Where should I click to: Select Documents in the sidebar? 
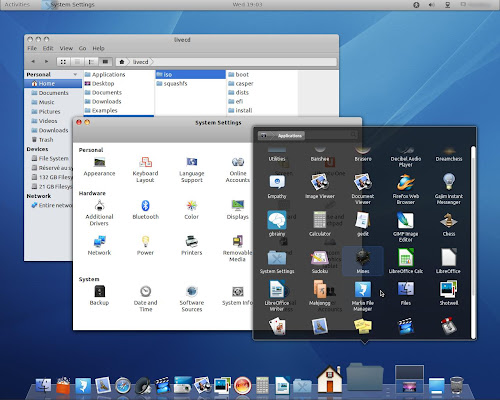coord(53,93)
